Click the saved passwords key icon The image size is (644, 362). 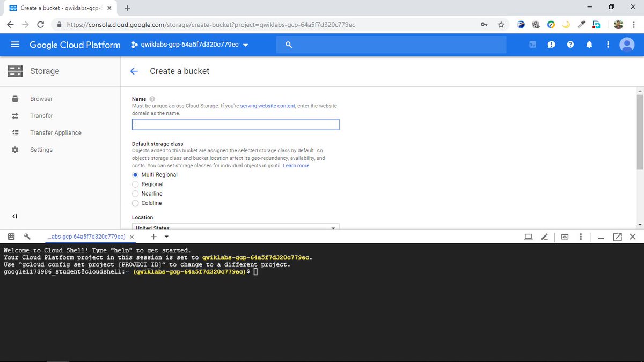tap(484, 24)
